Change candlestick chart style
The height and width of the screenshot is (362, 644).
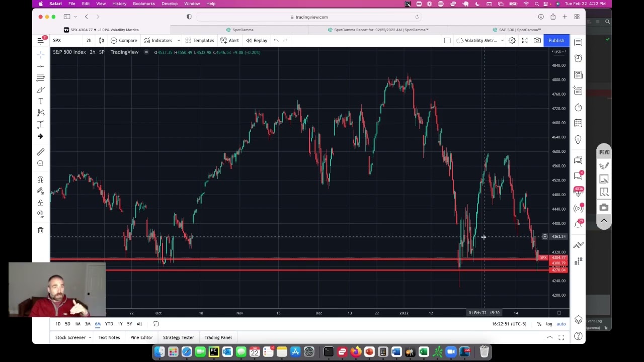tap(101, 40)
